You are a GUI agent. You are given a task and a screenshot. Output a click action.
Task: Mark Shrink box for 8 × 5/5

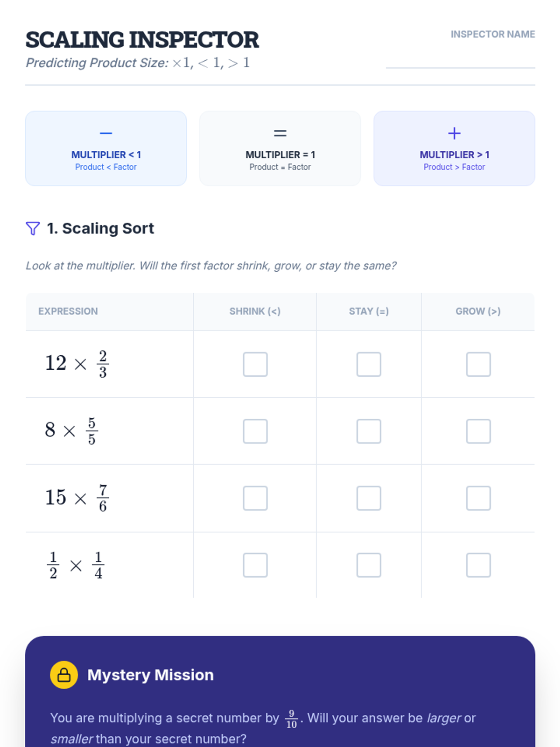255,431
